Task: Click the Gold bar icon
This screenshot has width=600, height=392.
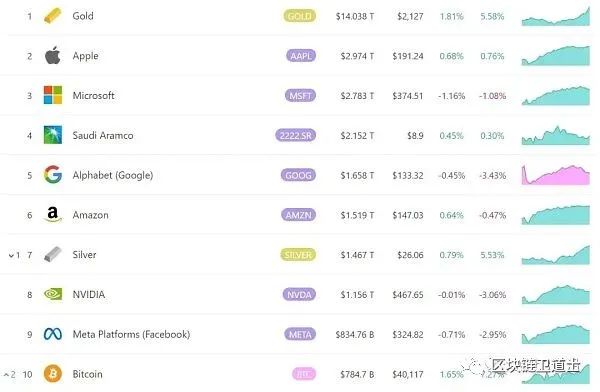Action: [52, 16]
